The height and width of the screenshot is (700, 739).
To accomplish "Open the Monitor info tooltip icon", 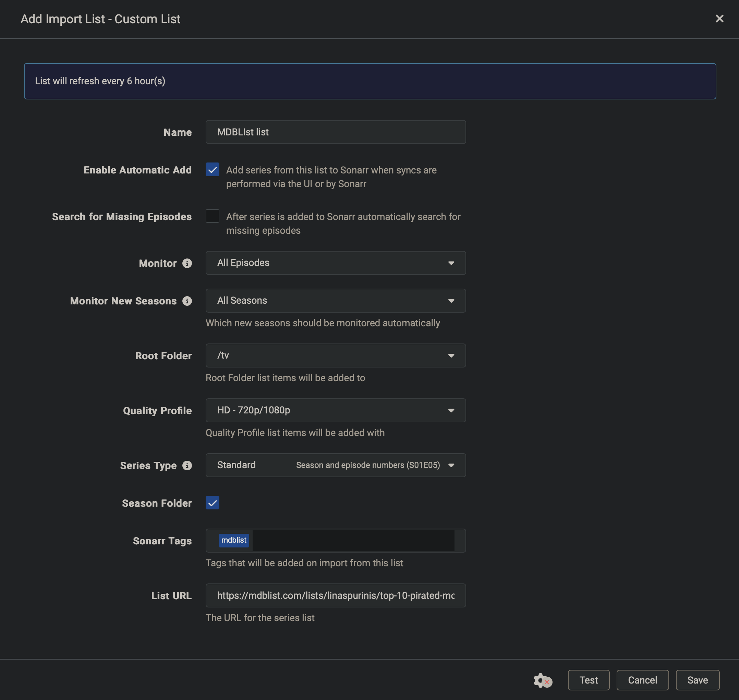I will tap(187, 263).
